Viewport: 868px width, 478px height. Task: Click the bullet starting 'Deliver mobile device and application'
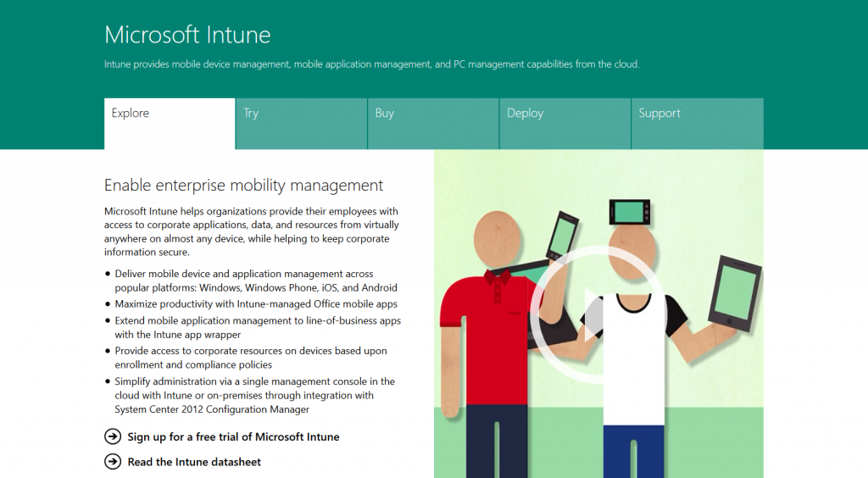(256, 281)
